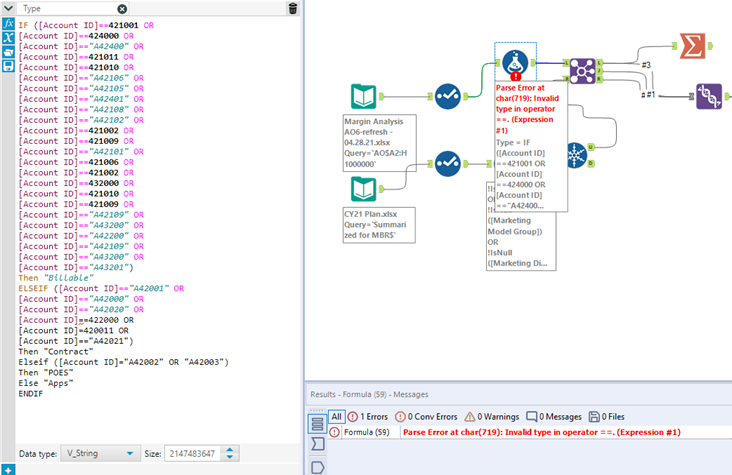Open the functions (fx) list icon
This screenshot has width=732, height=475.
coord(8,23)
